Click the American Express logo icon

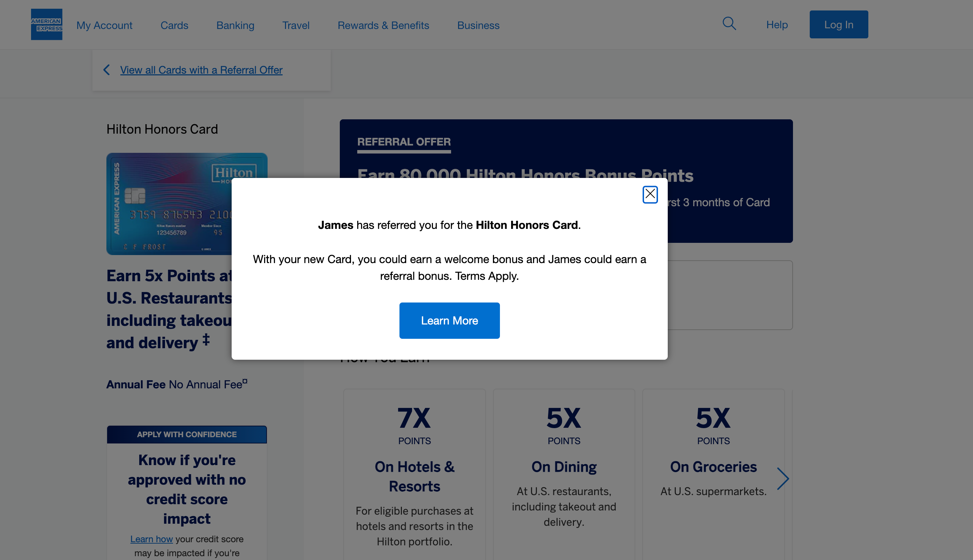[46, 24]
